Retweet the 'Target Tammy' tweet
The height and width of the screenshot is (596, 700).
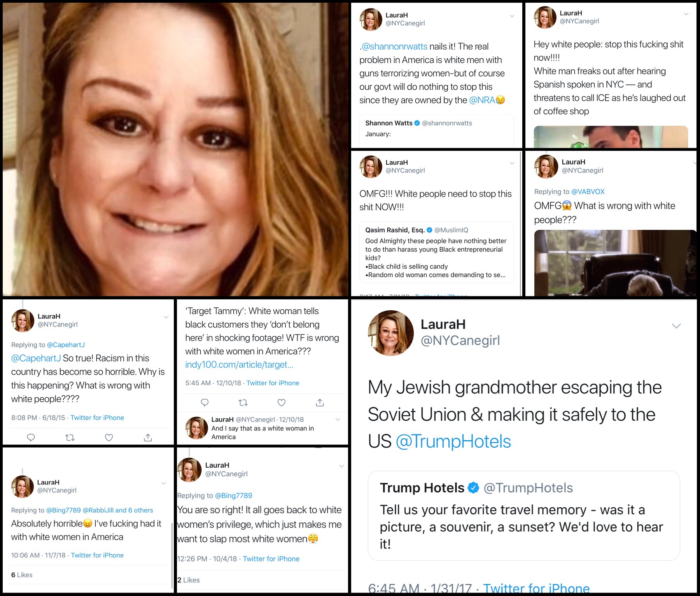click(243, 403)
